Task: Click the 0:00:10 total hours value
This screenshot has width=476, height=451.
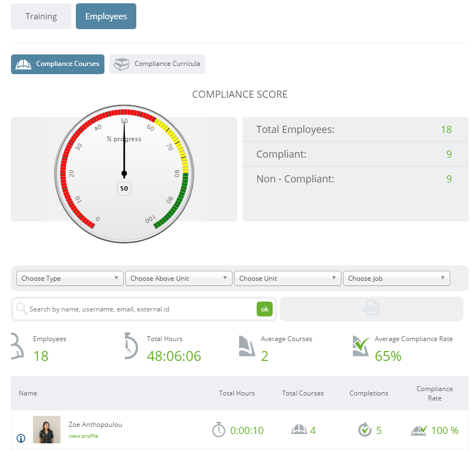Action: point(247,430)
